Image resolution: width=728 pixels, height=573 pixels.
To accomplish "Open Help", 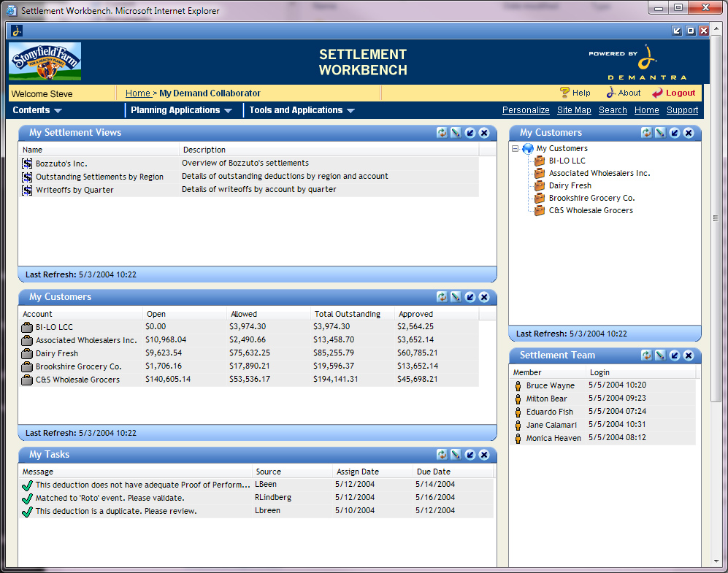I will pos(575,93).
